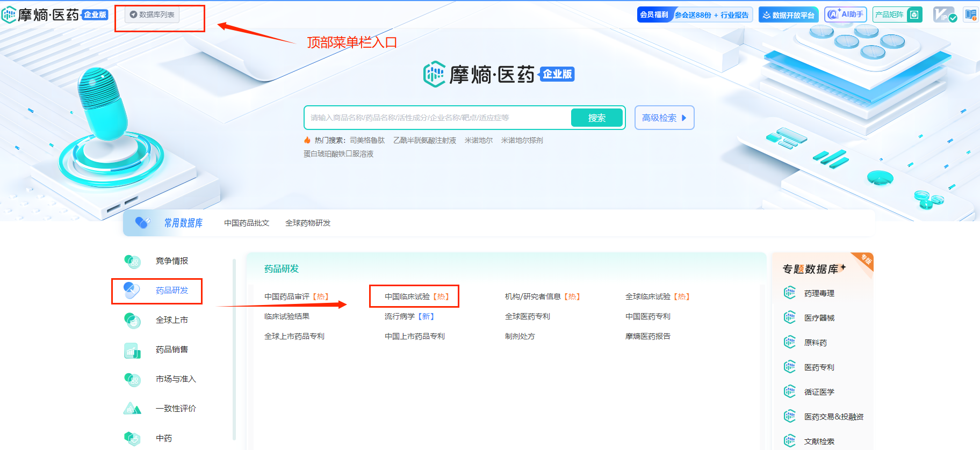Click the icon beside 原料药

click(789, 342)
